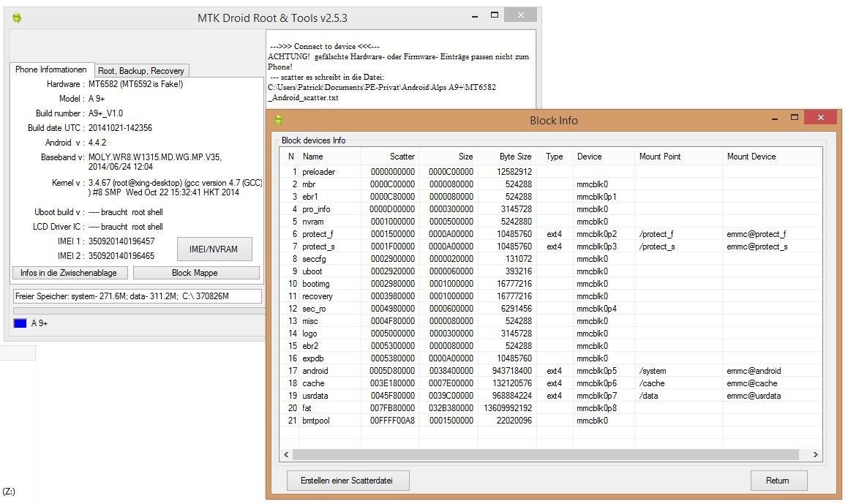Click the Return button in Block Info

[x=778, y=481]
